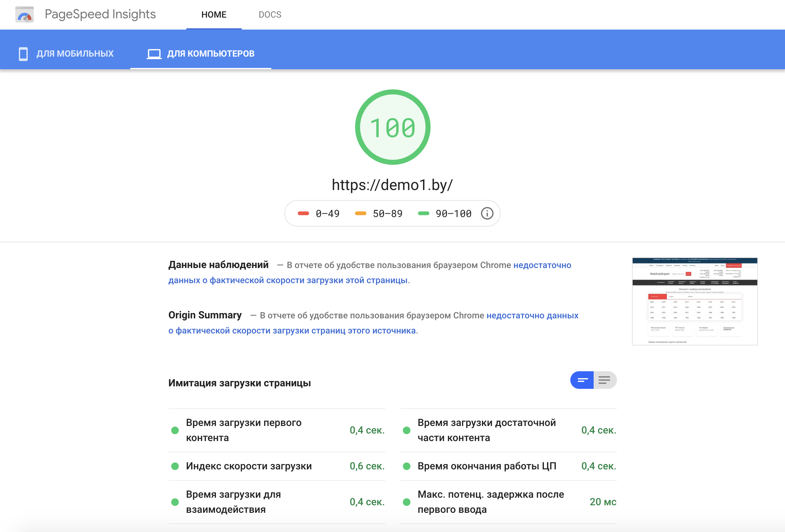Expand Индекс скорости загрузки metric row
The height and width of the screenshot is (532, 785).
pos(249,466)
